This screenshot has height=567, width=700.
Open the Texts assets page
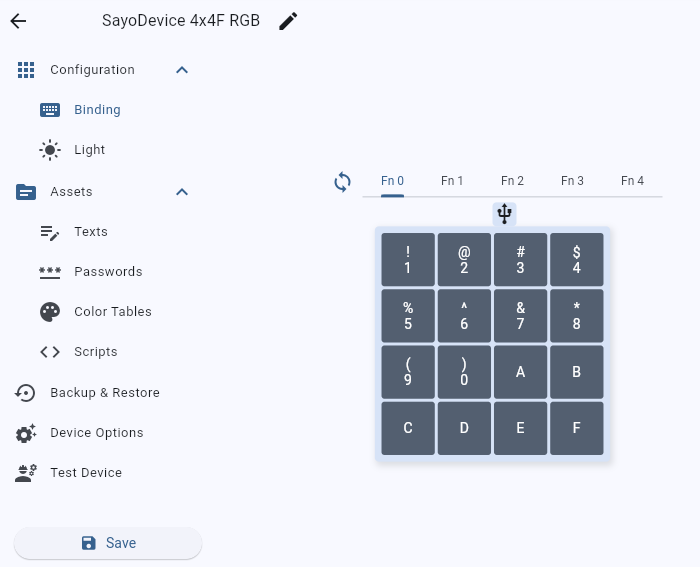pos(91,232)
